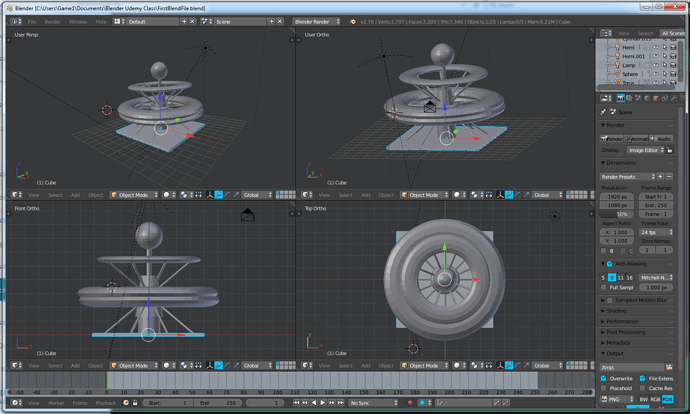Open the World properties tab icon
The height and width of the screenshot is (414, 690).
(647, 99)
